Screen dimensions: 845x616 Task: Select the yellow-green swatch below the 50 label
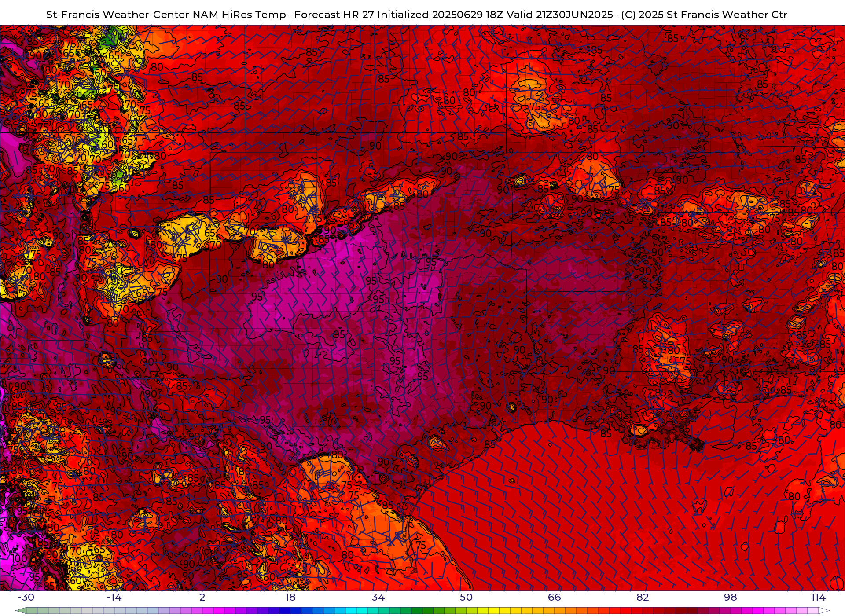coord(461,611)
